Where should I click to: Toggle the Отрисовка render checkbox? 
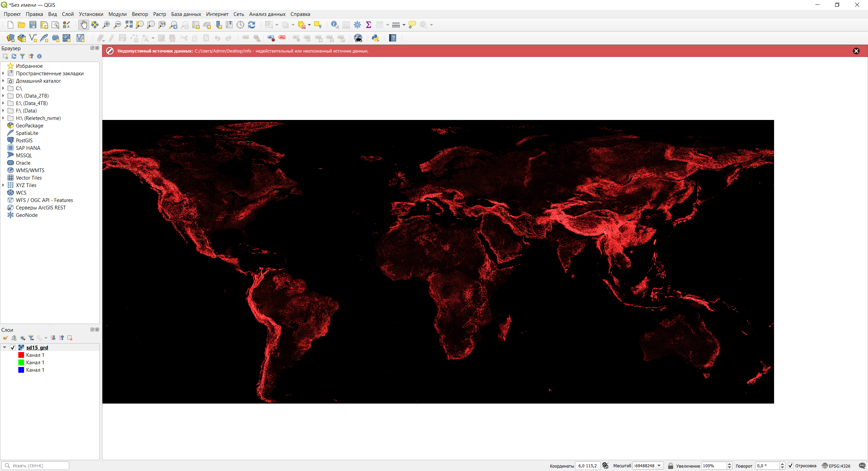pyautogui.click(x=790, y=466)
